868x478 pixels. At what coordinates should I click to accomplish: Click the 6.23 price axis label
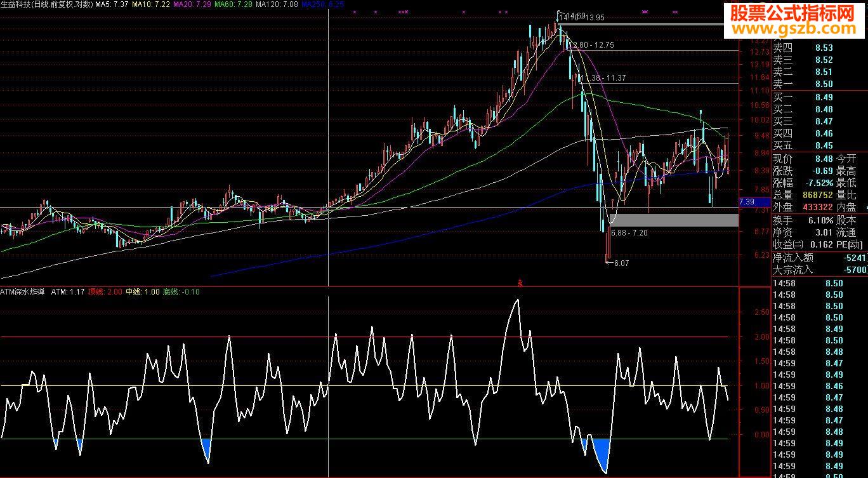pos(761,255)
